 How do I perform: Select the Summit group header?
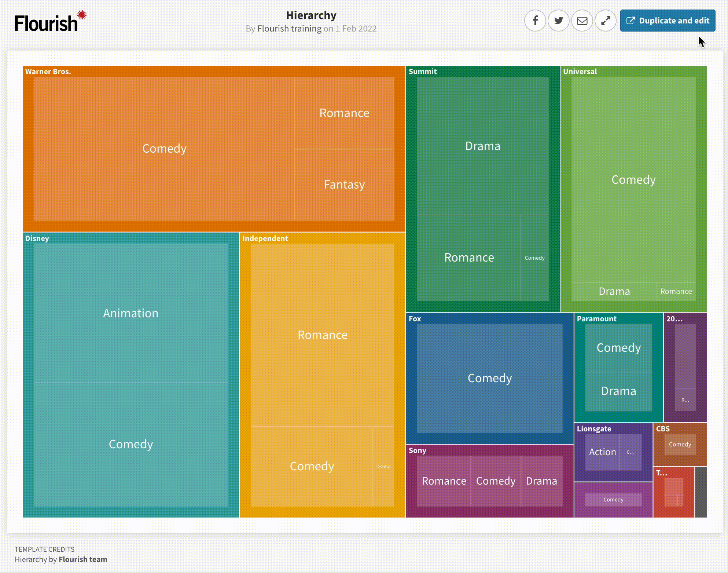pos(423,72)
